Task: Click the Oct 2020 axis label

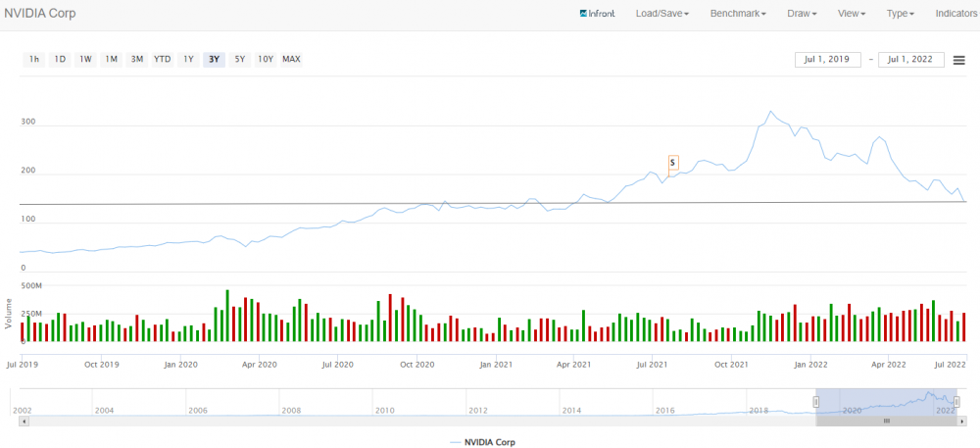Action: pyautogui.click(x=416, y=364)
